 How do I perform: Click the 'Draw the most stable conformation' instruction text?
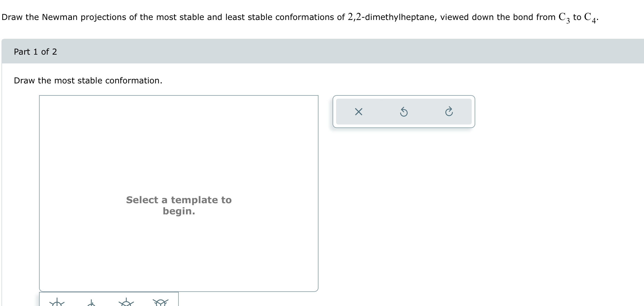tap(88, 80)
